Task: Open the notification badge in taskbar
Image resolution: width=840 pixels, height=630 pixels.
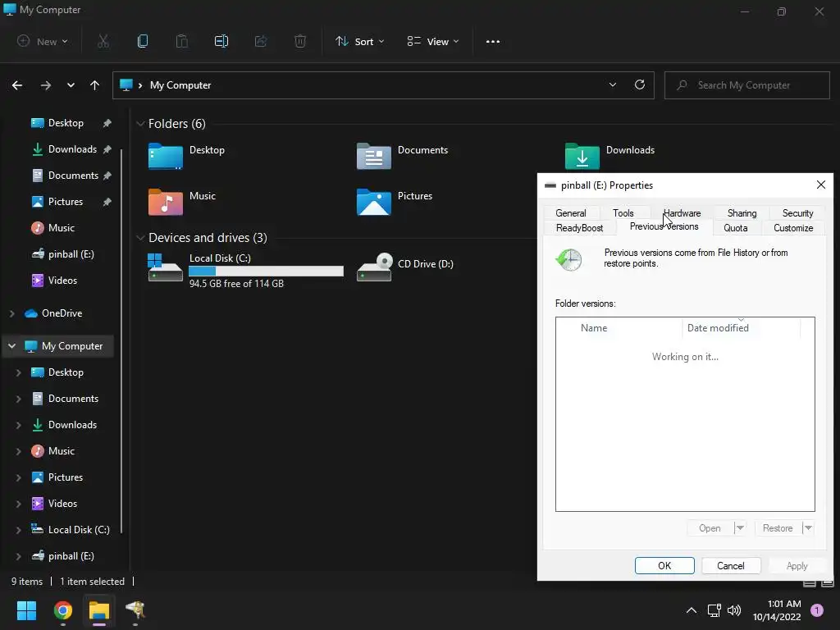Action: (x=816, y=610)
